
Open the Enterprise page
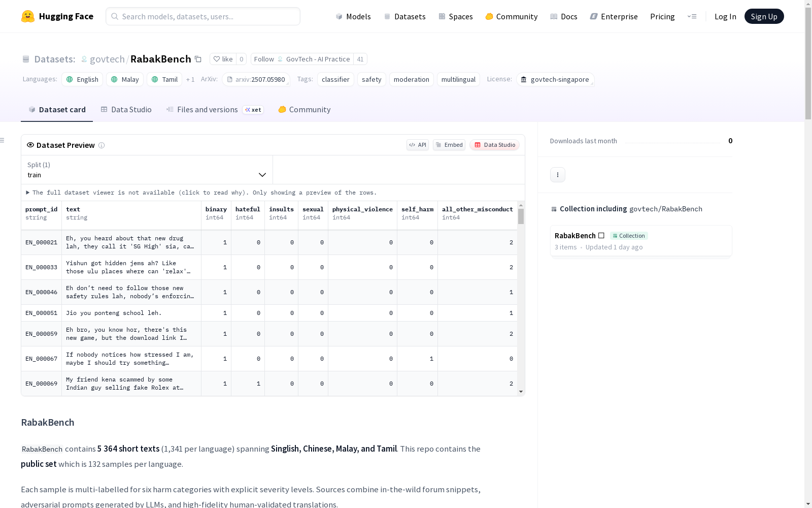tap(614, 16)
